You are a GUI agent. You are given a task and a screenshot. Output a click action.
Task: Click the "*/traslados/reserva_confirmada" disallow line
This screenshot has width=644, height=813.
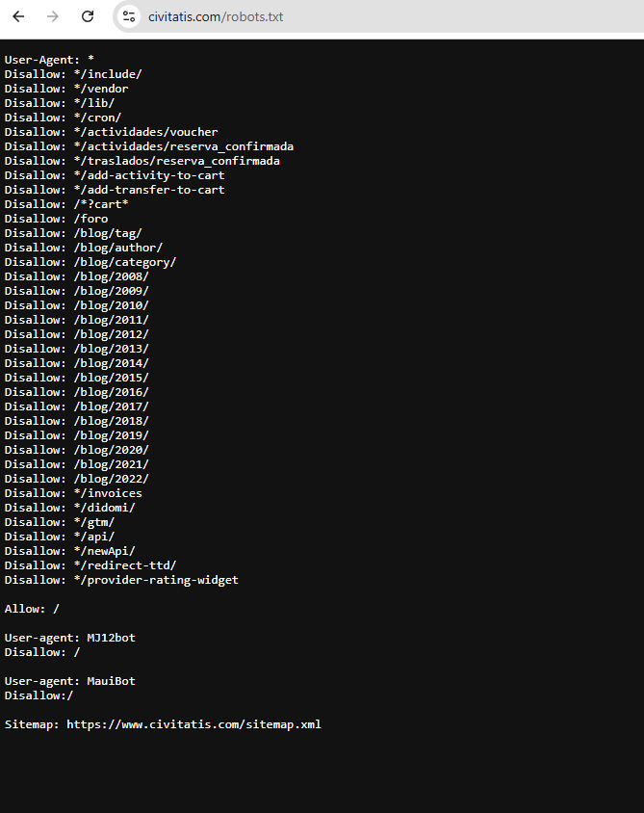click(x=142, y=161)
